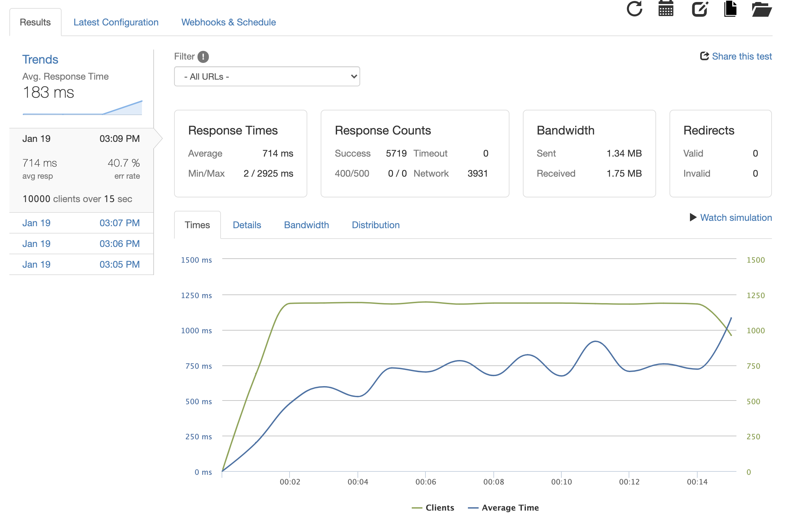792x532 pixels.
Task: Click the trends sparkline chart
Action: click(82, 107)
